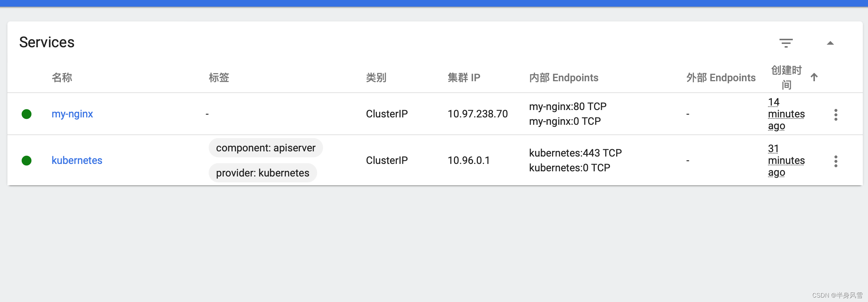Image resolution: width=868 pixels, height=302 pixels.
Task: Click 31 minutes ago timestamp
Action: click(x=786, y=161)
